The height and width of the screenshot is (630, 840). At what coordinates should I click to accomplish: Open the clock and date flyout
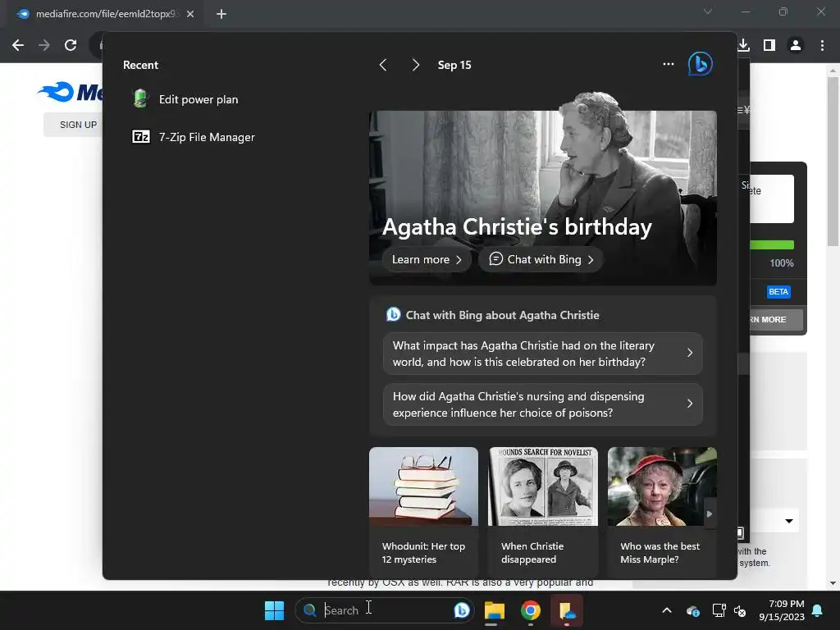click(782, 610)
